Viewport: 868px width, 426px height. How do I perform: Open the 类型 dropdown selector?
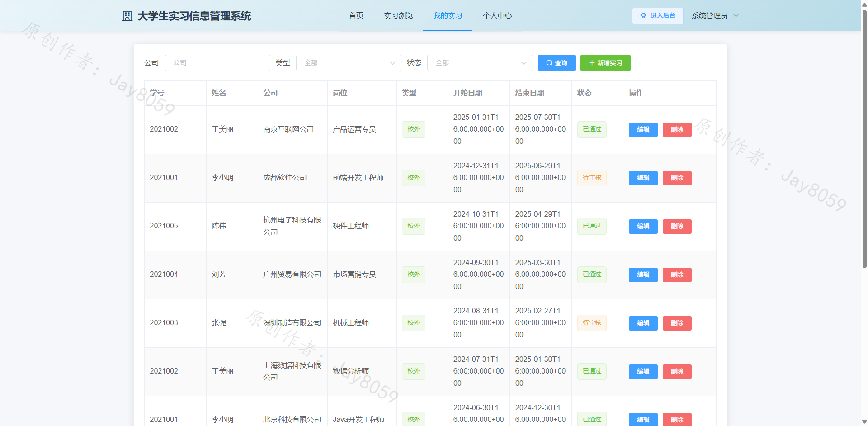point(349,63)
